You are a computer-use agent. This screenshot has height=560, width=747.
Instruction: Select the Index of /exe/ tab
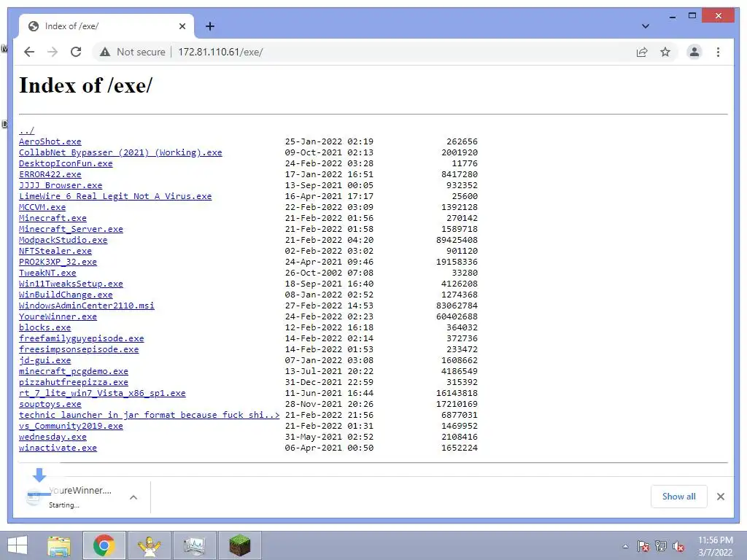107,26
